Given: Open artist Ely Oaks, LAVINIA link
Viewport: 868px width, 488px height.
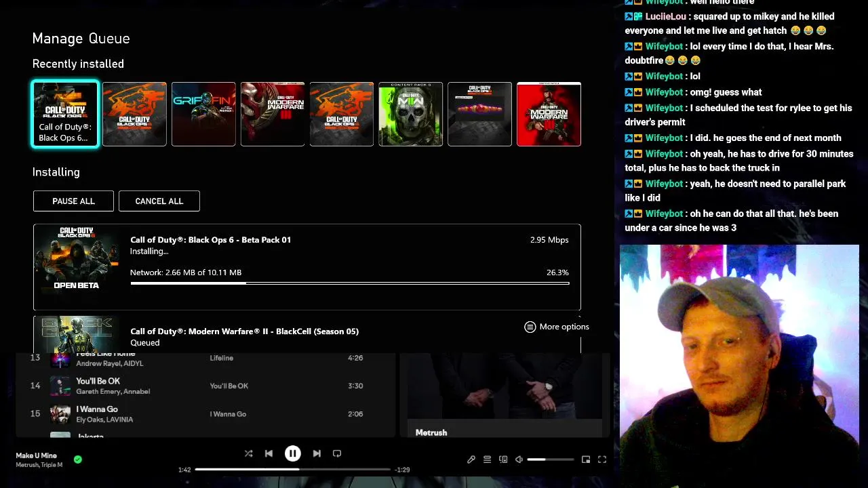Looking at the screenshot, I should point(104,420).
